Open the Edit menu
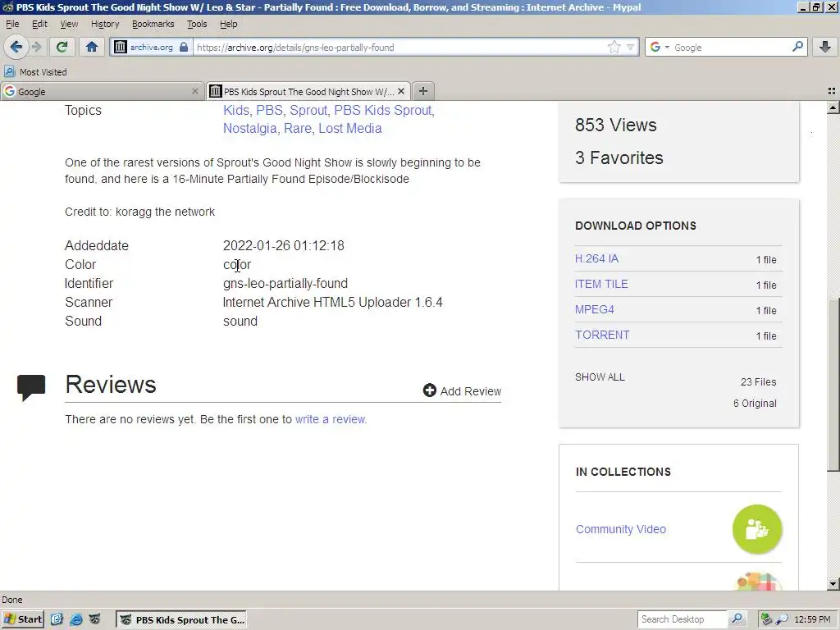This screenshot has width=840, height=630. click(x=39, y=24)
